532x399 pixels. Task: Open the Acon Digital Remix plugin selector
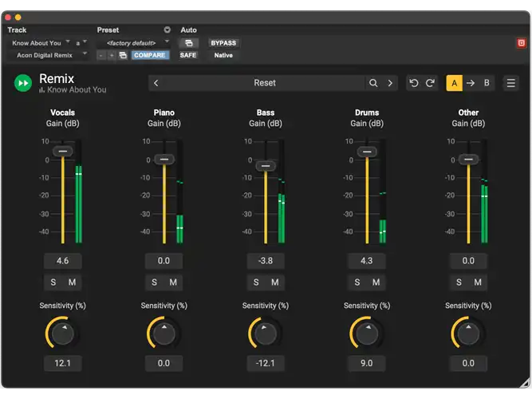click(x=48, y=55)
